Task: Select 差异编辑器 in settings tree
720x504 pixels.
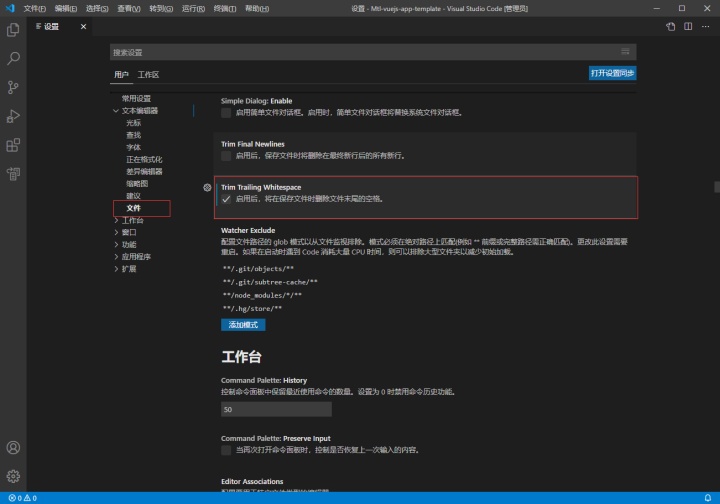Action: click(x=144, y=172)
